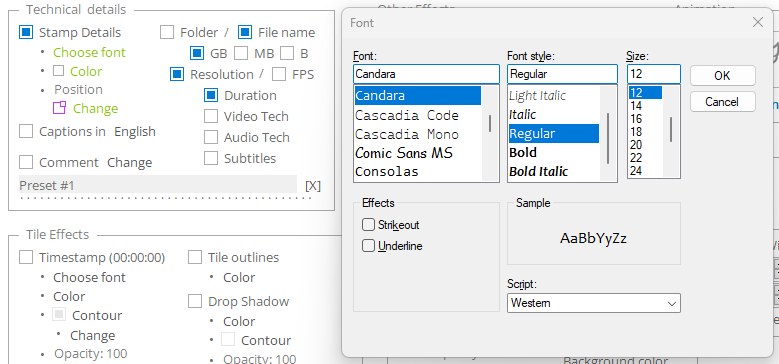Select Comic Sans MS font
The image size is (779, 364).
(x=404, y=152)
